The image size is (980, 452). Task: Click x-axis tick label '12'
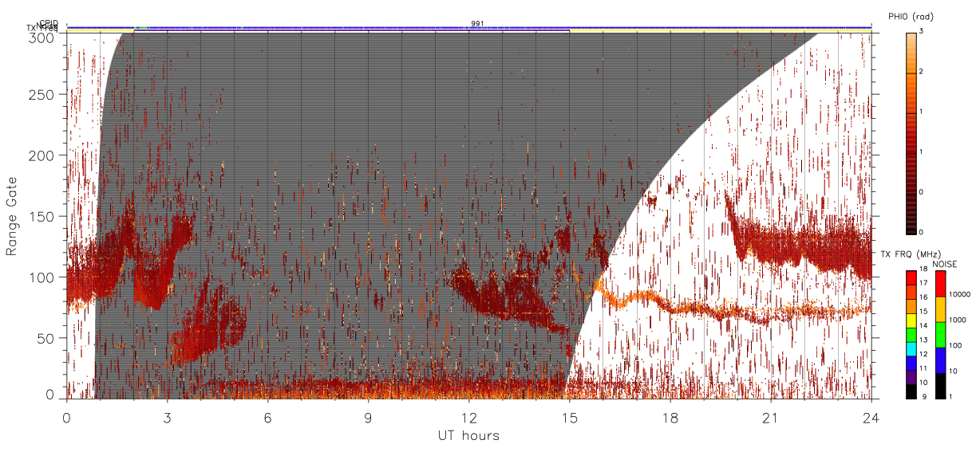pos(468,417)
